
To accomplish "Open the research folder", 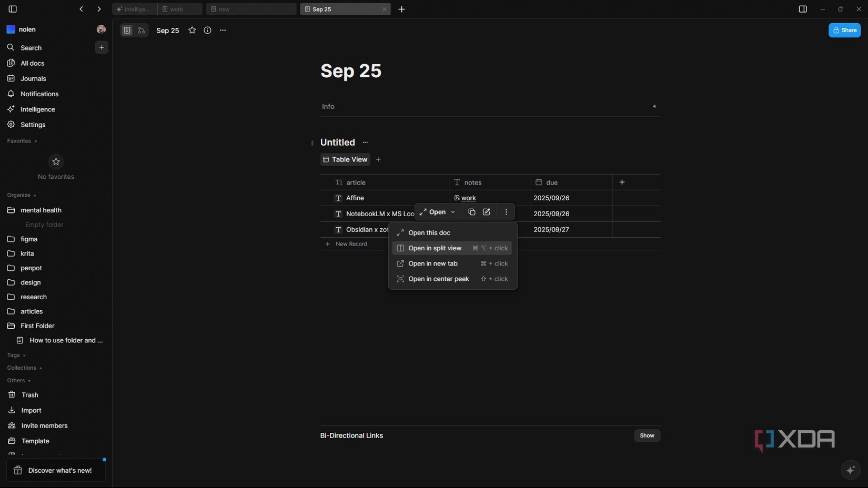I will coord(34,297).
